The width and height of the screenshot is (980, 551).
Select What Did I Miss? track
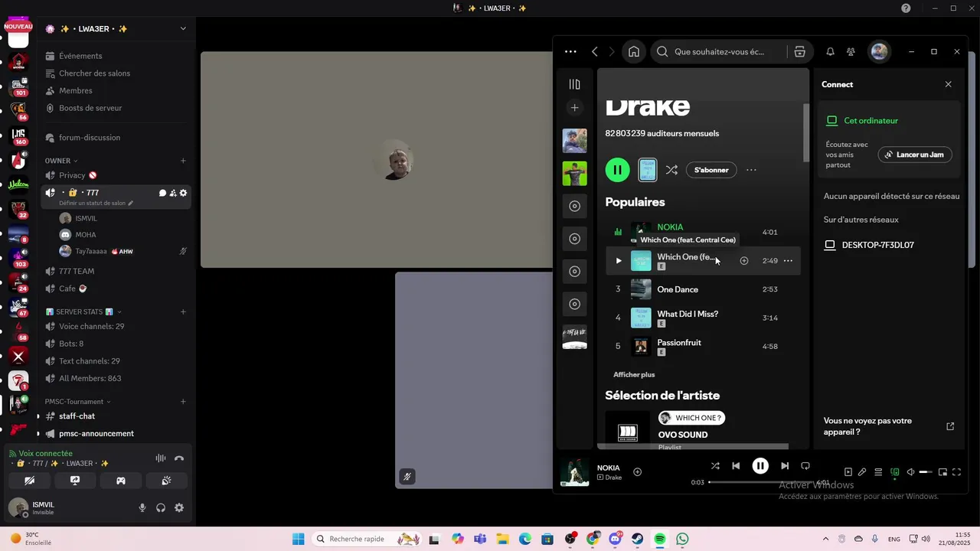[703, 318]
